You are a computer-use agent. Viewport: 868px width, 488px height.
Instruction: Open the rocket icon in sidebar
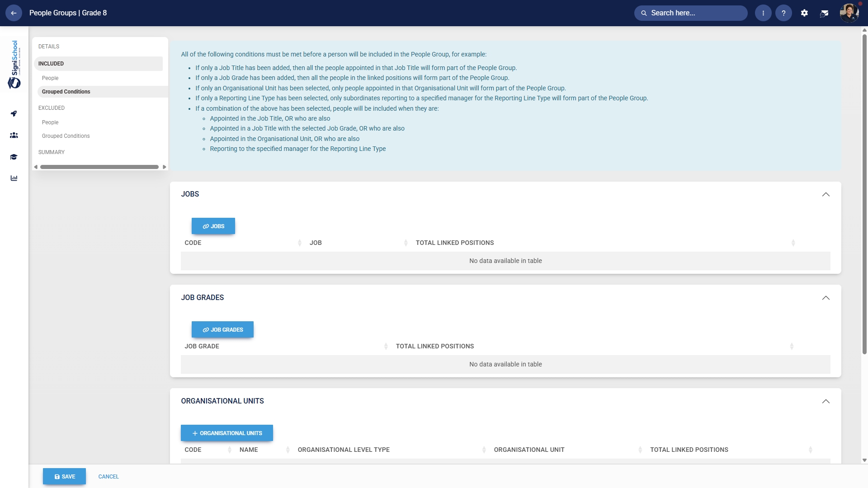pyautogui.click(x=14, y=113)
